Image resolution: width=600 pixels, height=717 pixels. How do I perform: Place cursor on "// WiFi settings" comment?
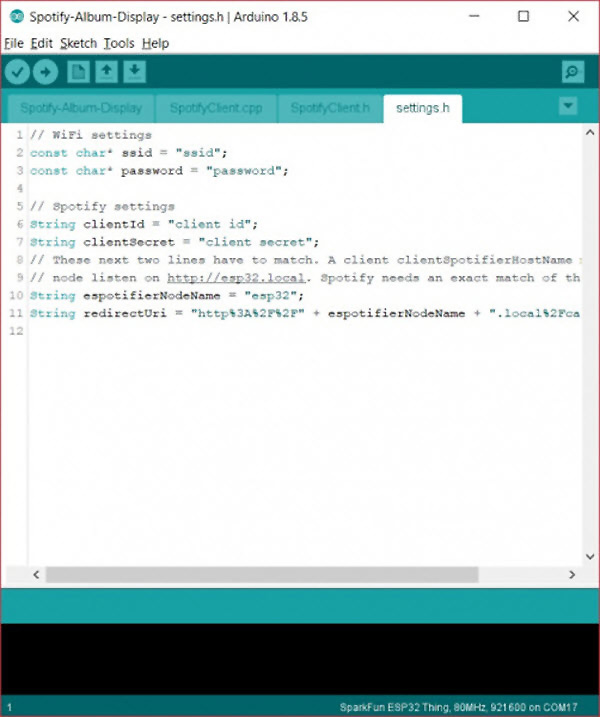[x=91, y=135]
